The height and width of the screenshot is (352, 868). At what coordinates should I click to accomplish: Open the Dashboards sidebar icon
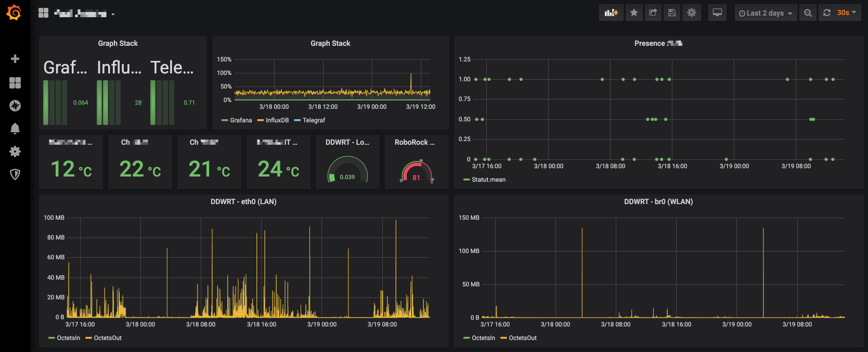click(x=15, y=83)
